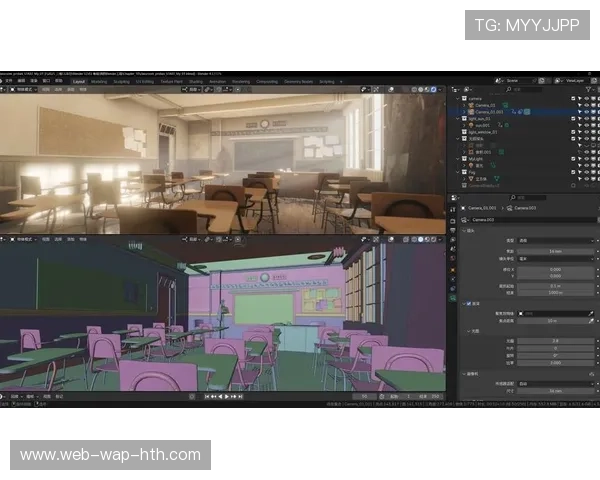Click the focal length 14 mm field
Image resolution: width=600 pixels, height=480 pixels.
pyautogui.click(x=553, y=250)
